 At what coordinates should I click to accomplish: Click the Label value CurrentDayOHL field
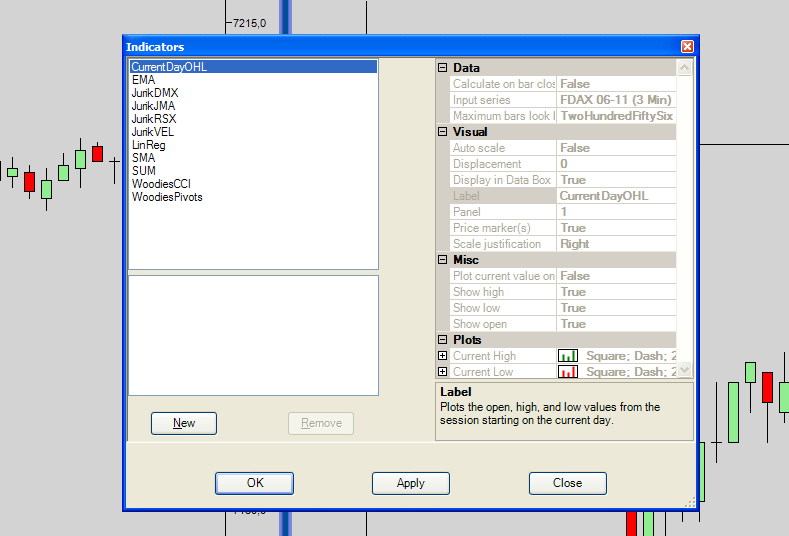coord(616,196)
